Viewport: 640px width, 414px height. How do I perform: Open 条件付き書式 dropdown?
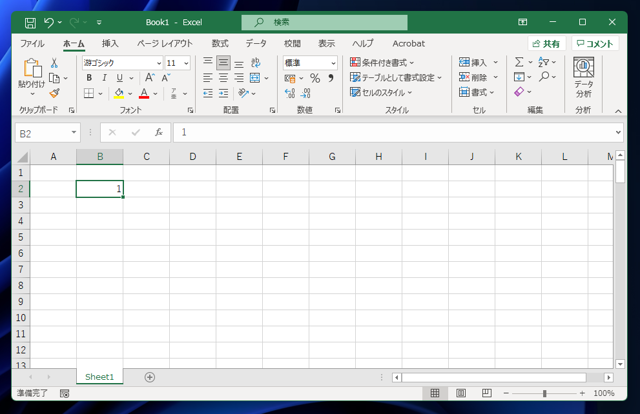tap(382, 62)
